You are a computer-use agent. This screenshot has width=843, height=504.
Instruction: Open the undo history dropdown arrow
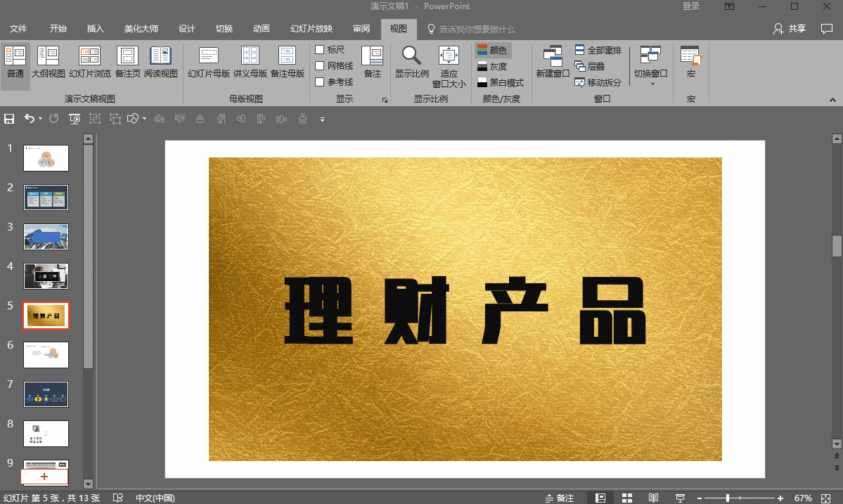(41, 119)
